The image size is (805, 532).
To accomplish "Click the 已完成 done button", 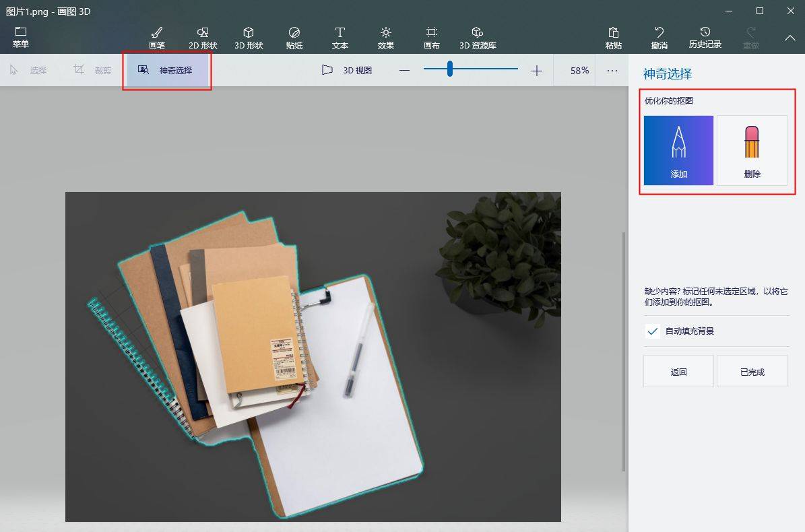I will point(752,372).
